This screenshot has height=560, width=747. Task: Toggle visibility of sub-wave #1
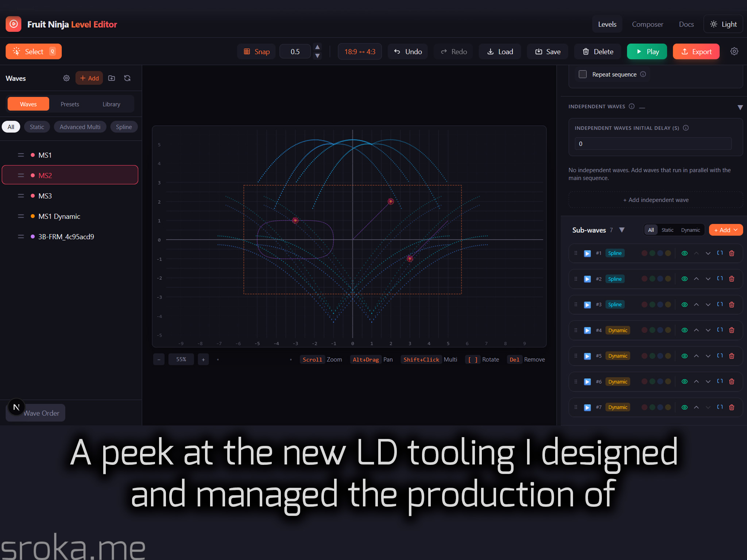pos(685,253)
